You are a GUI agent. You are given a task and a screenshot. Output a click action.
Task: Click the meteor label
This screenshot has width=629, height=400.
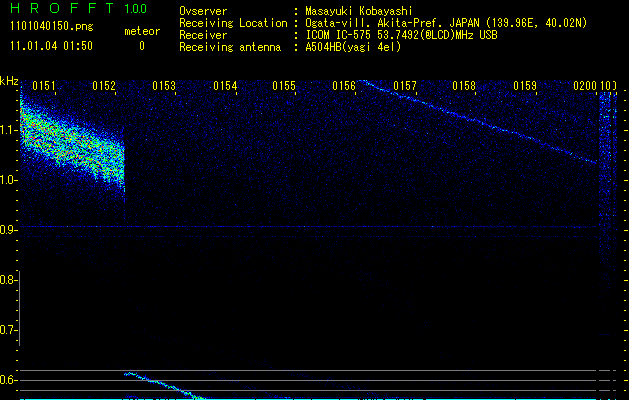(x=142, y=31)
